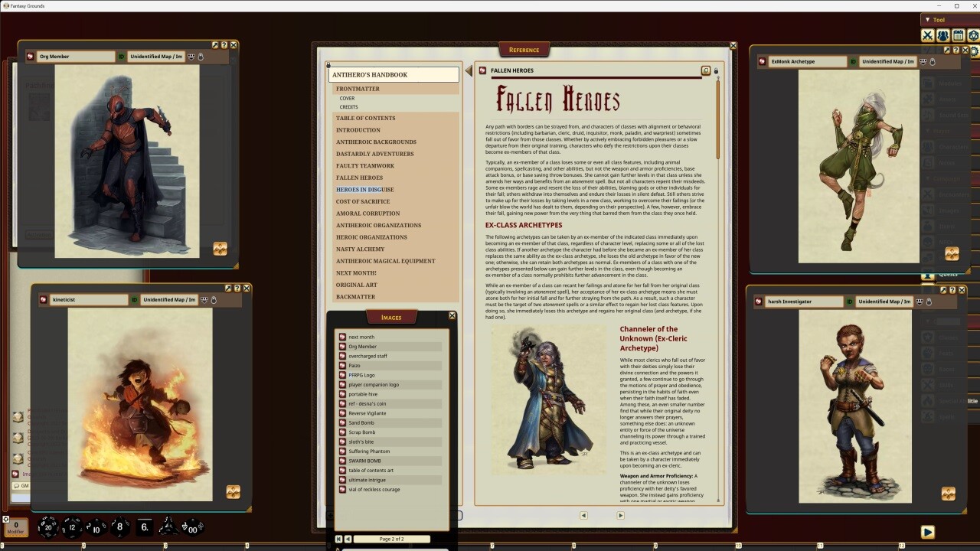Image resolution: width=980 pixels, height=551 pixels.
Task: Collapse the Frontmatter section in handbook contents
Action: (x=357, y=89)
